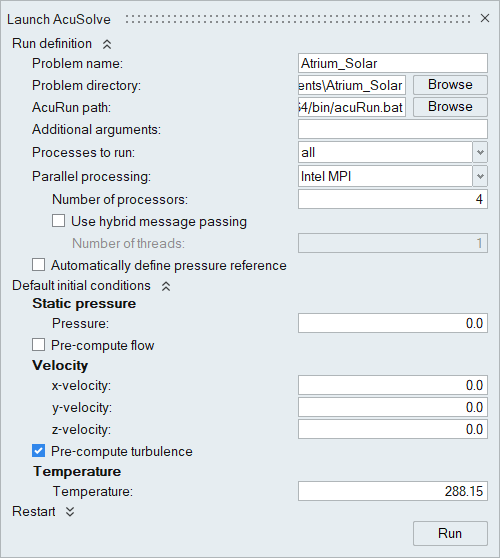The width and height of the screenshot is (500, 558).
Task: Open the Parallel processing dropdown
Action: tap(480, 176)
